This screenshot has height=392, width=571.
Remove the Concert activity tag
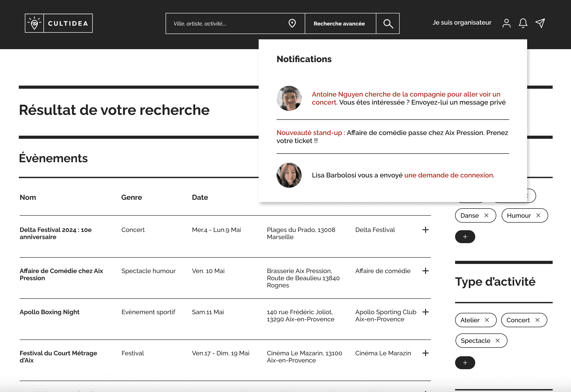[537, 320]
